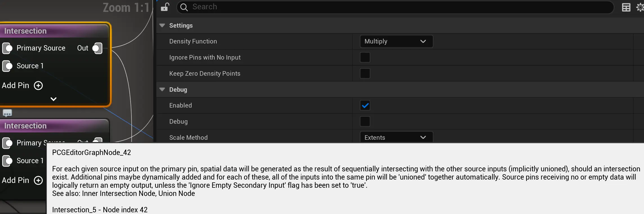Uncheck the Enabled checkbox

(365, 106)
